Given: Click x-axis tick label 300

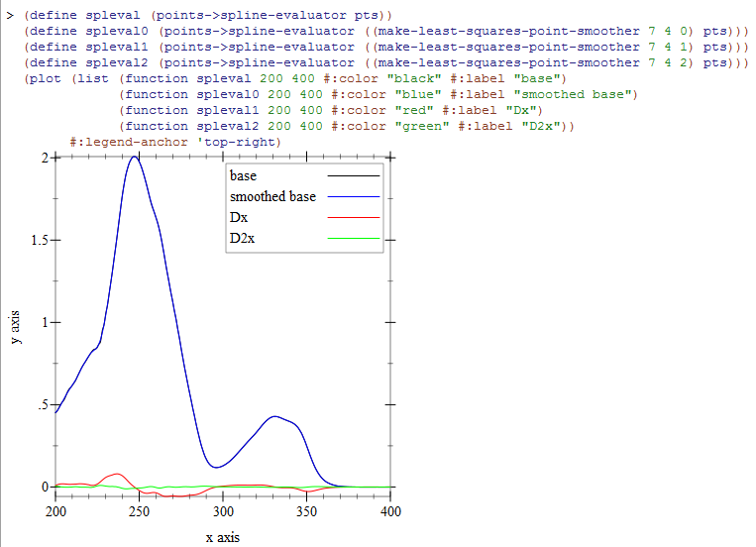Looking at the screenshot, I should (223, 511).
